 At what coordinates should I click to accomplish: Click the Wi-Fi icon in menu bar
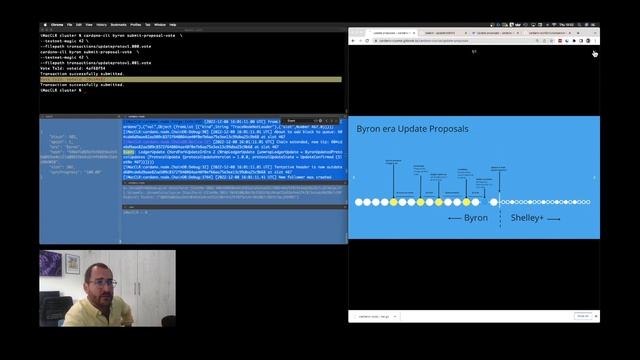[554, 25]
